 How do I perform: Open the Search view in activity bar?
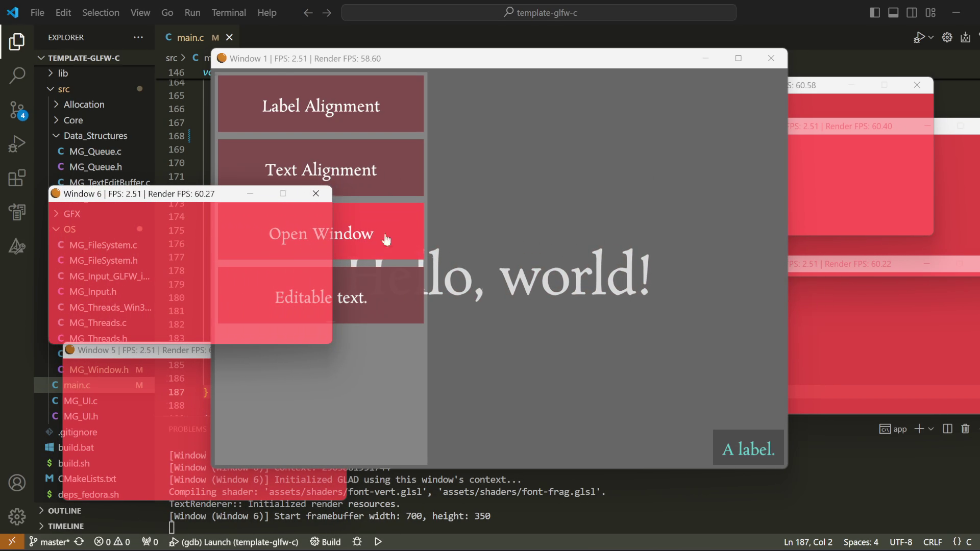click(17, 76)
